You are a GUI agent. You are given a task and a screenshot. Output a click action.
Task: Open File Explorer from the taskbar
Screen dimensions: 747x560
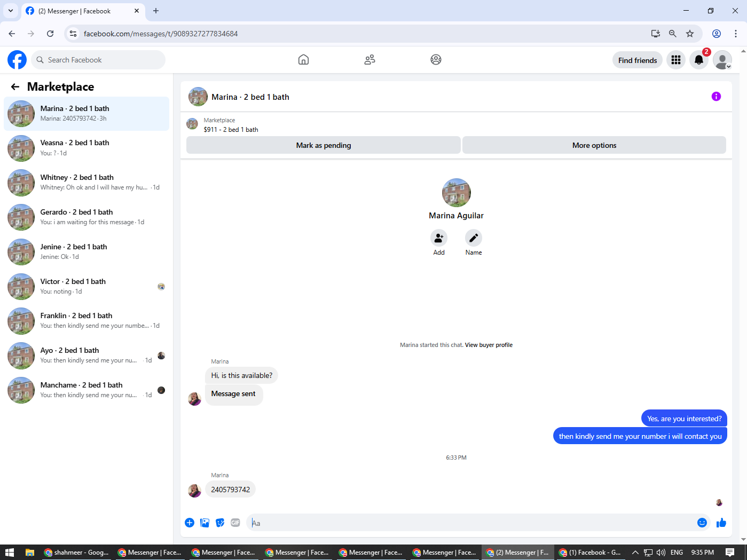tap(30, 553)
